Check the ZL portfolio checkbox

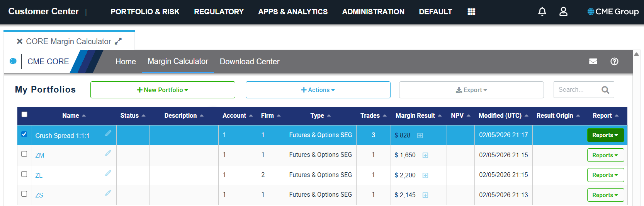(x=24, y=174)
